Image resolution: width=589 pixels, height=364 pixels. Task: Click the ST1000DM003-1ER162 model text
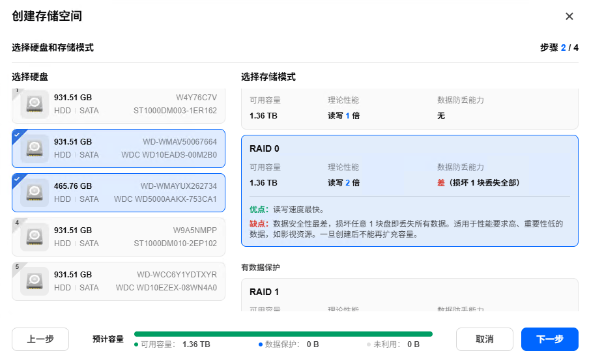tap(175, 111)
